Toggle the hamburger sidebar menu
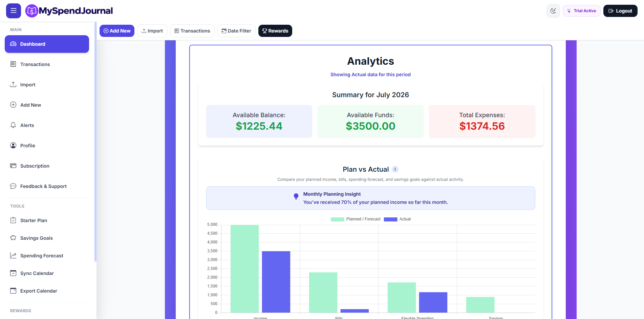 [x=14, y=11]
